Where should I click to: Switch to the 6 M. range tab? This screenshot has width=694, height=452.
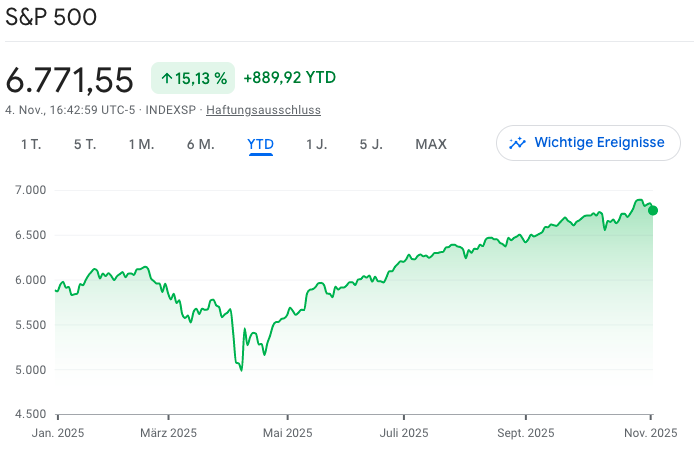(200, 144)
